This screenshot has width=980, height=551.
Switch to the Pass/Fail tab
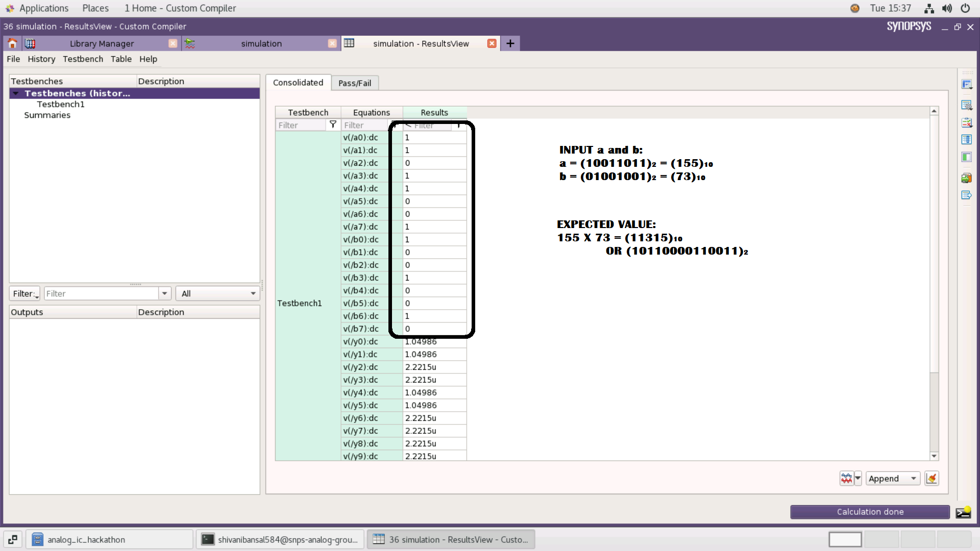pyautogui.click(x=355, y=83)
